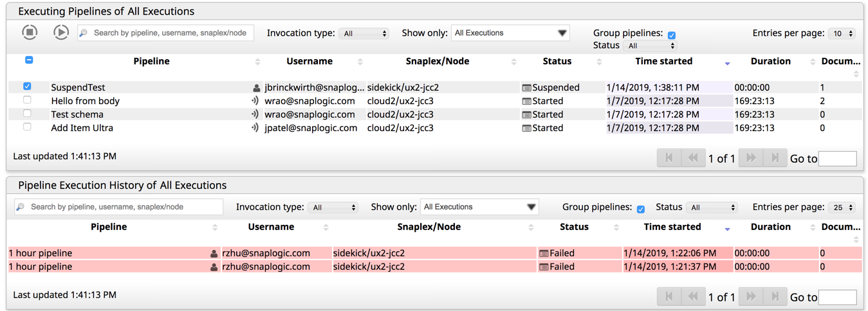Screen dimensions: 868x311
Task: Open the log icon beside Suspended status
Action: click(x=526, y=88)
